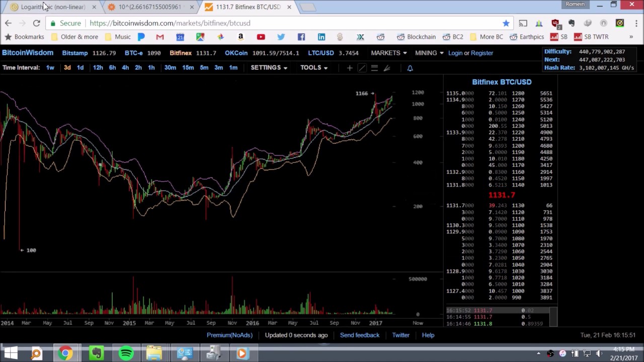Screen dimensions: 644x362
Task: Expand the MINING dropdown
Action: [x=429, y=53]
